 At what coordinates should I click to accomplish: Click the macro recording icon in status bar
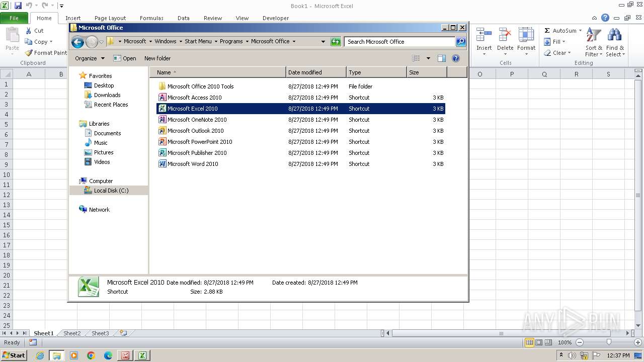pos(33,342)
